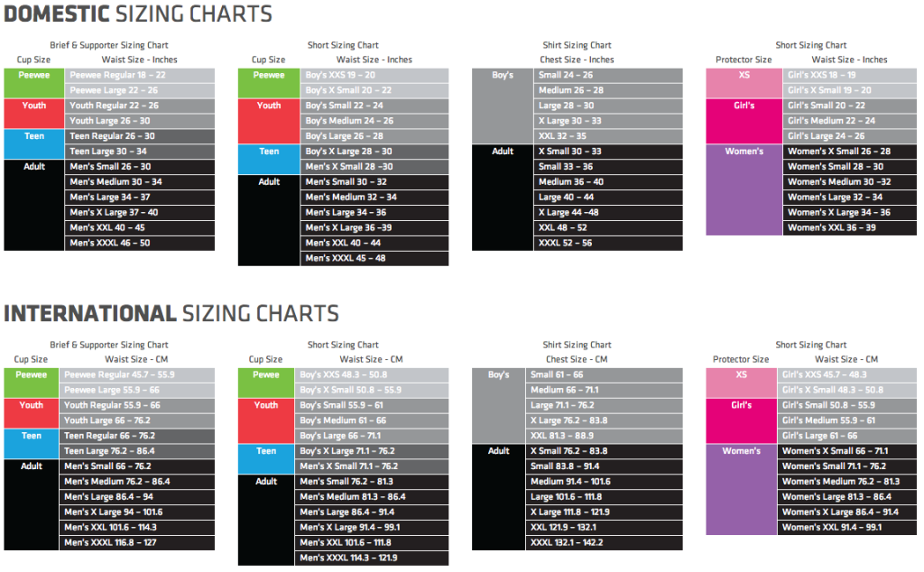Click the purple Women's cell in domestic chart
This screenshot has height=572, width=924.
pos(744,189)
